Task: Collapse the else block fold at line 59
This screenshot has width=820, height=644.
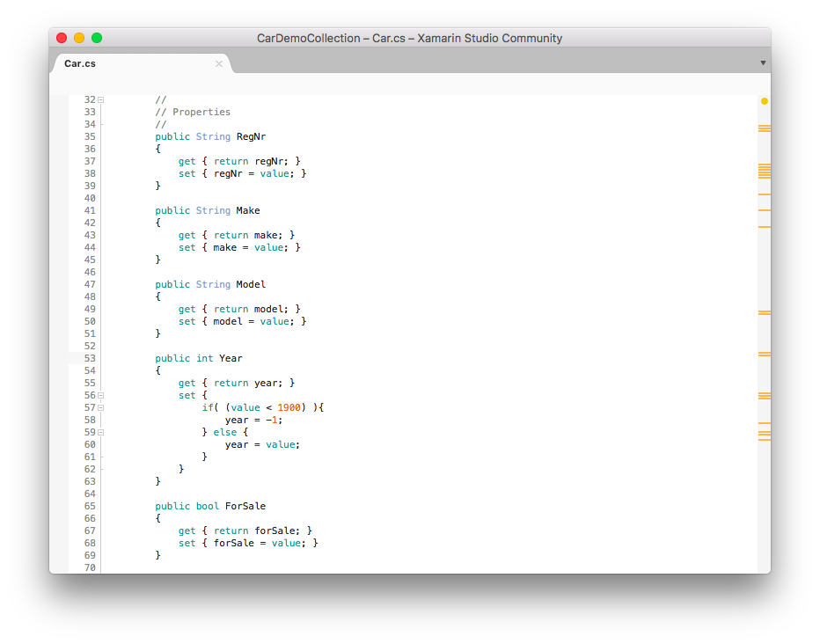Action: [101, 432]
